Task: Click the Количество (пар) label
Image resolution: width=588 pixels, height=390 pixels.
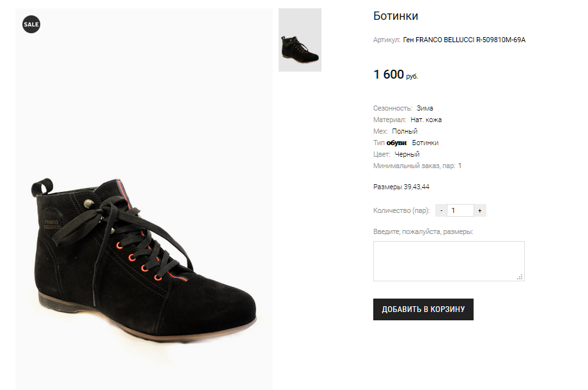Action: point(401,210)
